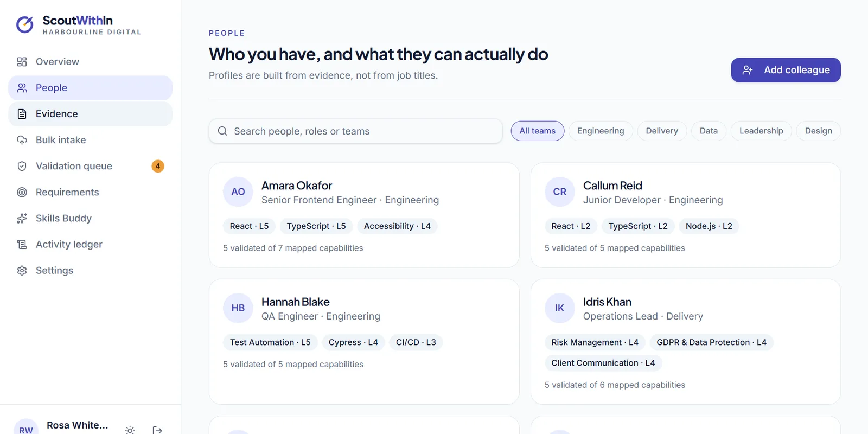Open Settings in the sidebar
The height and width of the screenshot is (434, 868).
pos(90,270)
